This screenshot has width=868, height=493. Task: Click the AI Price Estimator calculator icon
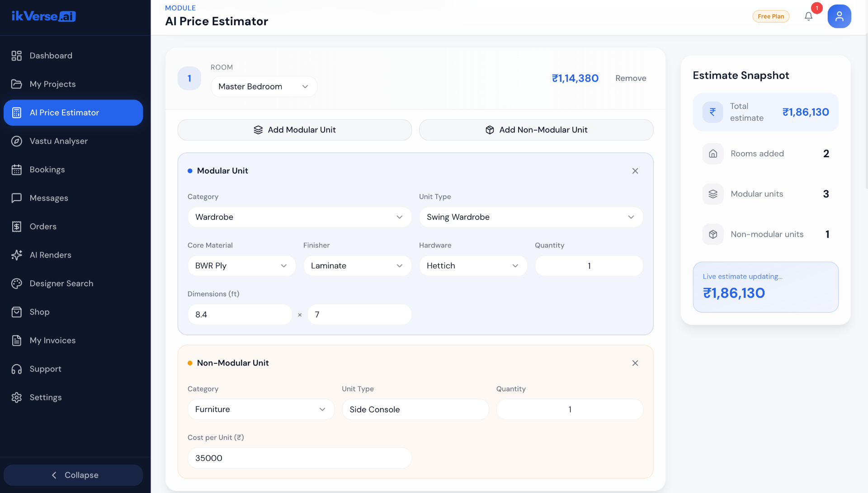[17, 113]
